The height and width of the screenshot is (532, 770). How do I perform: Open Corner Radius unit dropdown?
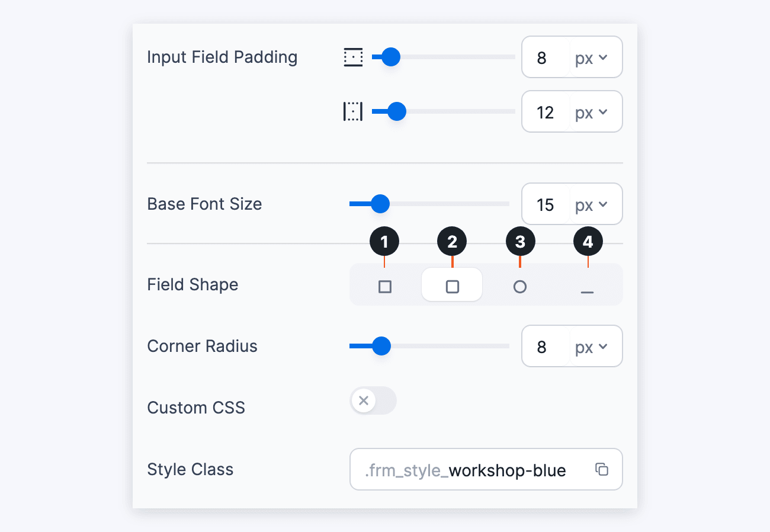click(x=592, y=347)
